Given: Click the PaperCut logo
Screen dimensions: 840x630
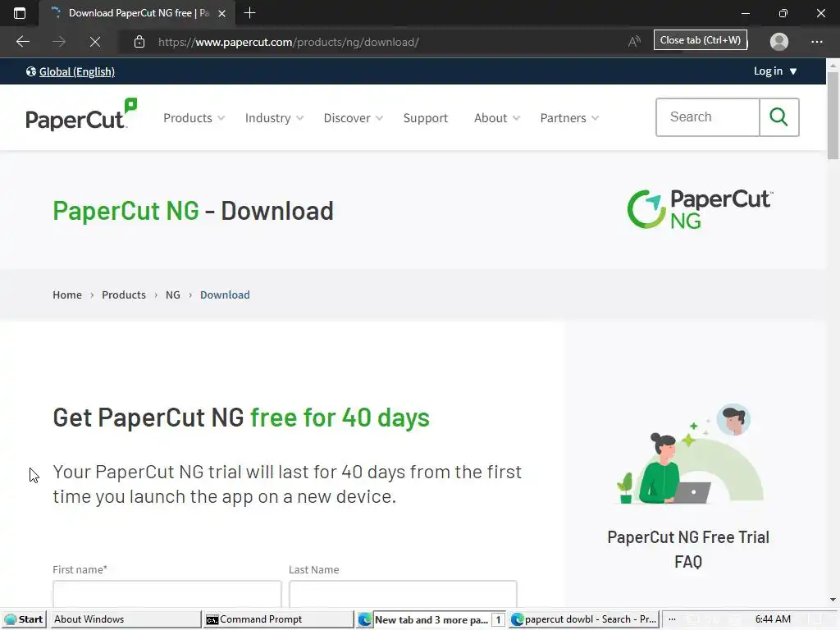Looking at the screenshot, I should 81,114.
